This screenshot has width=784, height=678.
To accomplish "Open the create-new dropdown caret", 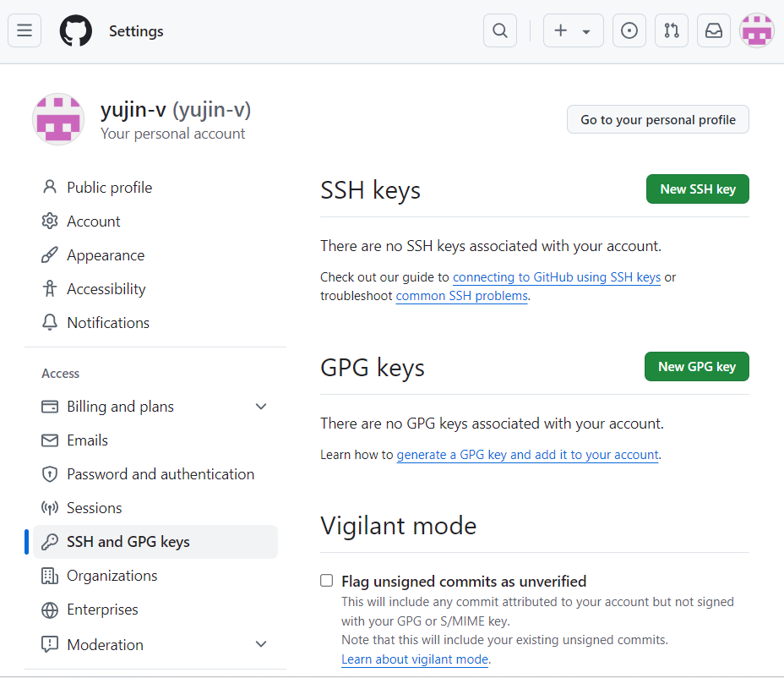I will [x=586, y=31].
